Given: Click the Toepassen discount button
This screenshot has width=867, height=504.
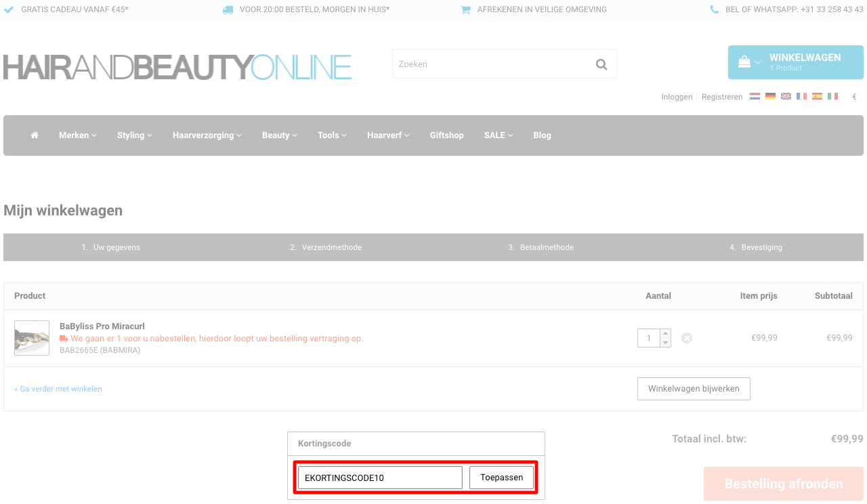Looking at the screenshot, I should point(502,478).
